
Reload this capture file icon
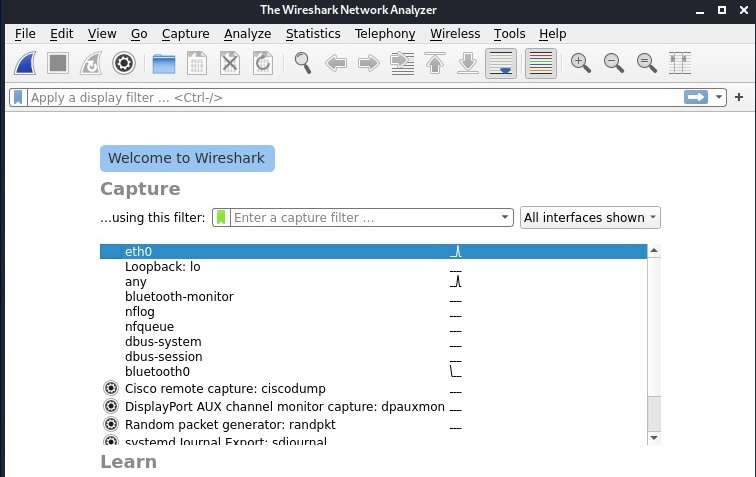[263, 63]
